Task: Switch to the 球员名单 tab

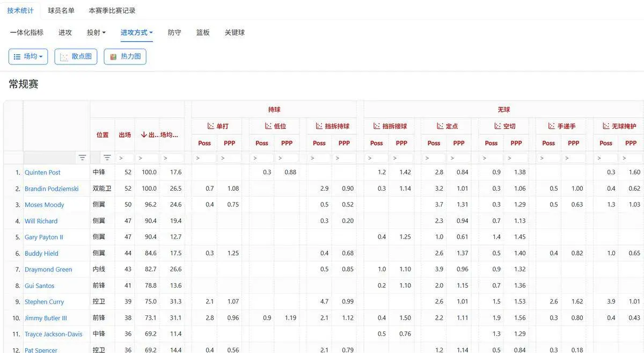Action: pos(61,10)
